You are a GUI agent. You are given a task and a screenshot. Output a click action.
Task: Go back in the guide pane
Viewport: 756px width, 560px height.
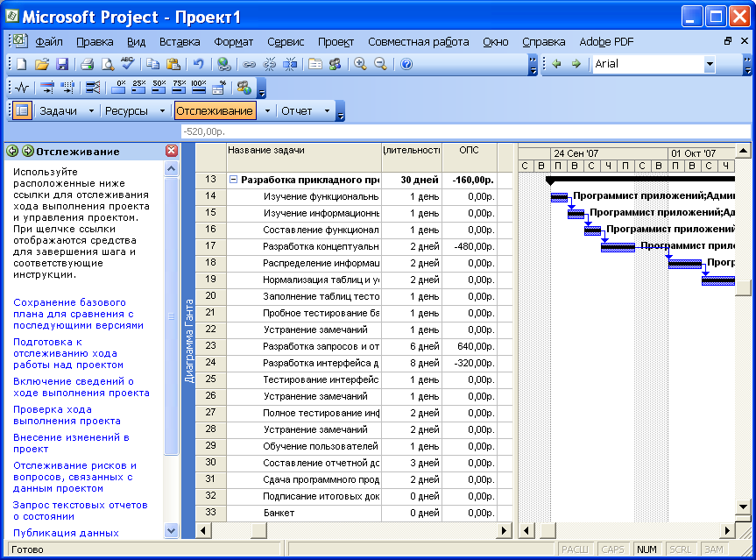(x=12, y=151)
